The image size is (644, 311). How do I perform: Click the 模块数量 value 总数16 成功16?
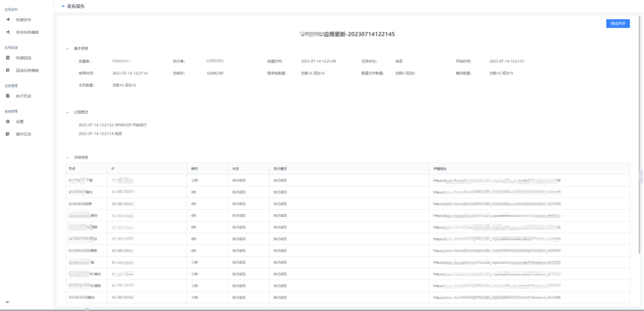point(501,73)
